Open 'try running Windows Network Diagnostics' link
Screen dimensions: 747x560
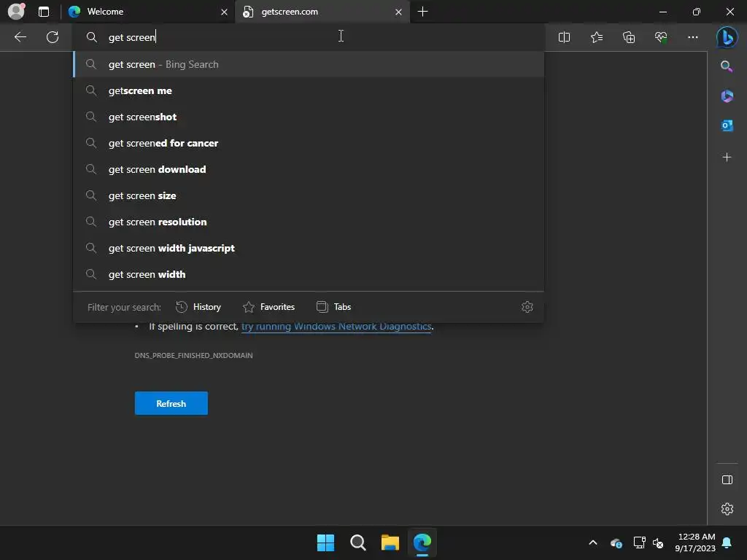coord(336,326)
